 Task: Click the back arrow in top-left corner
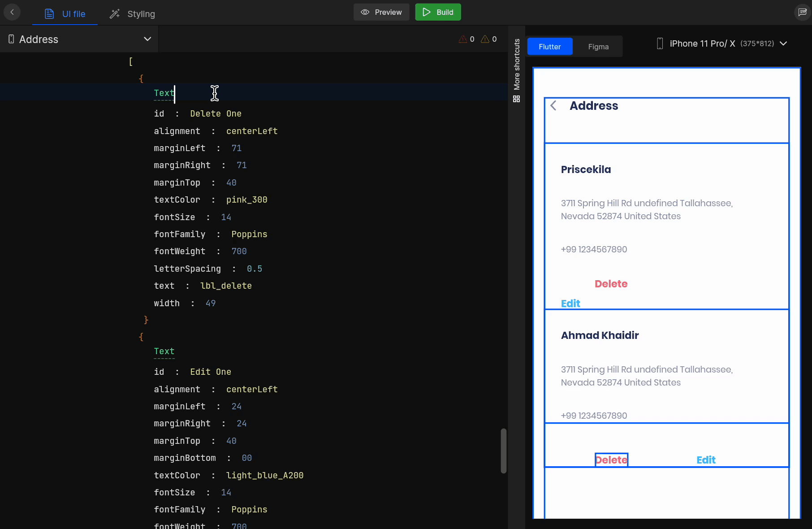pyautogui.click(x=12, y=12)
